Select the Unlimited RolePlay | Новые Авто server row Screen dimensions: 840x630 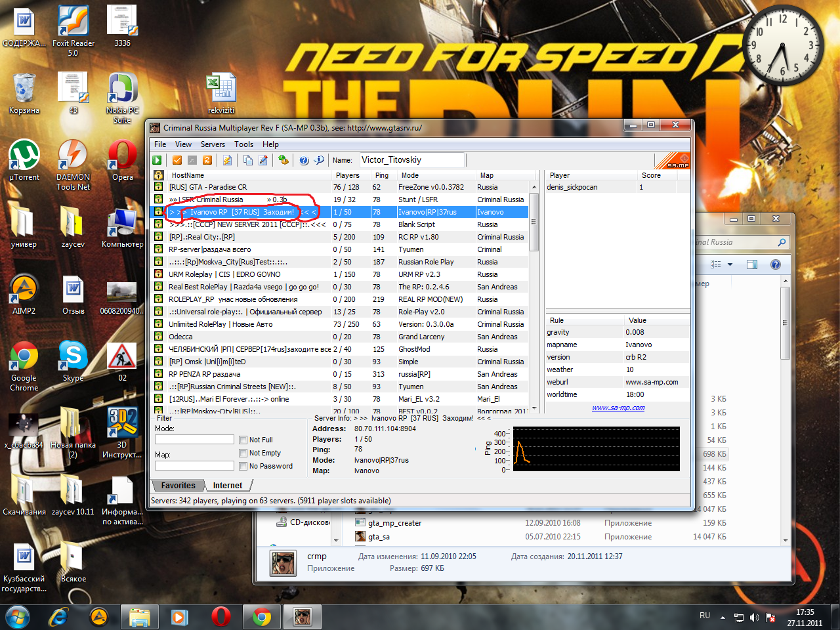pyautogui.click(x=341, y=324)
